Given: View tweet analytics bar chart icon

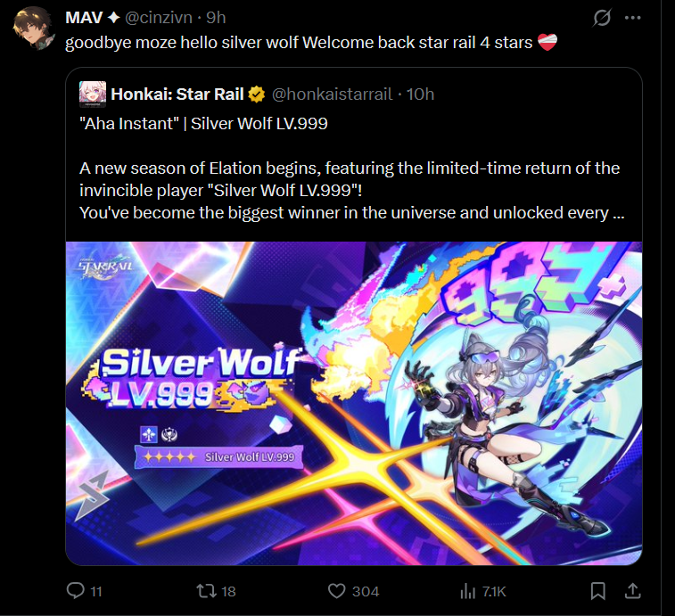Looking at the screenshot, I should [x=467, y=591].
